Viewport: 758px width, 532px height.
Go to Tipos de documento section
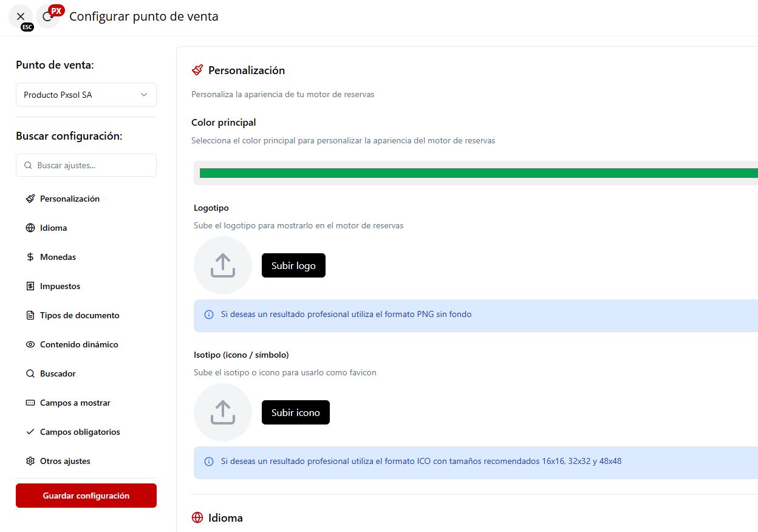point(80,315)
